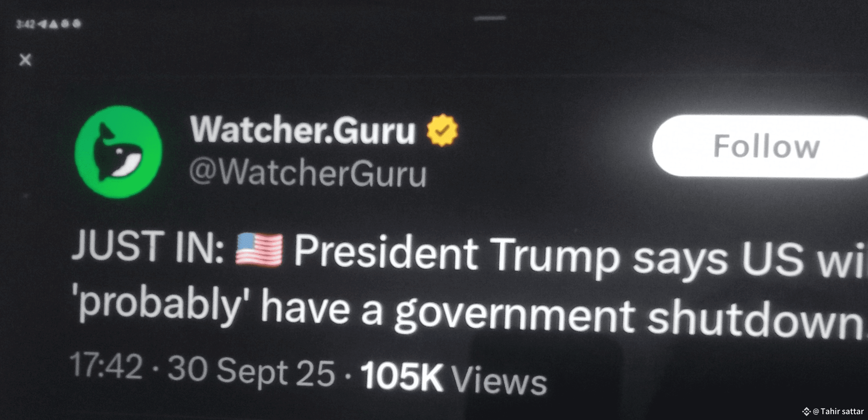The width and height of the screenshot is (868, 420).
Task: Tap the left-pointing arrow status bar icon
Action: click(42, 24)
